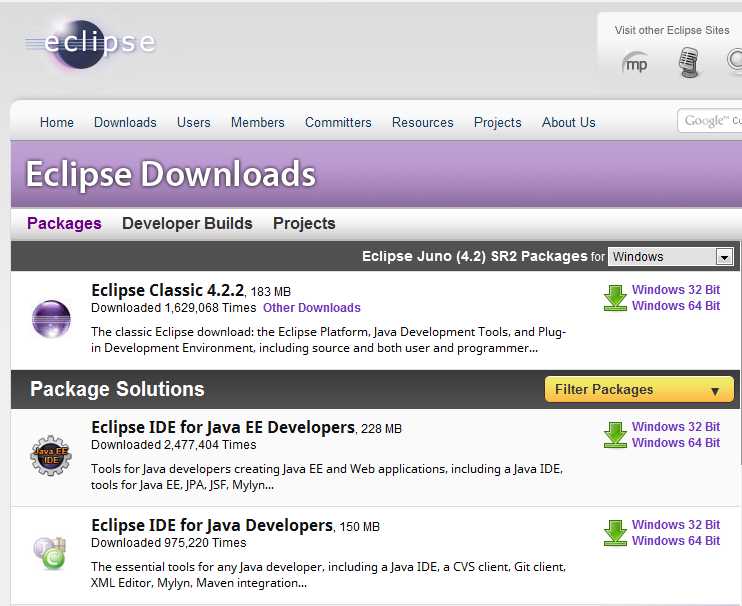Click the Eclipse Downloads heading
Screen dimensions: 742x606
click(171, 174)
